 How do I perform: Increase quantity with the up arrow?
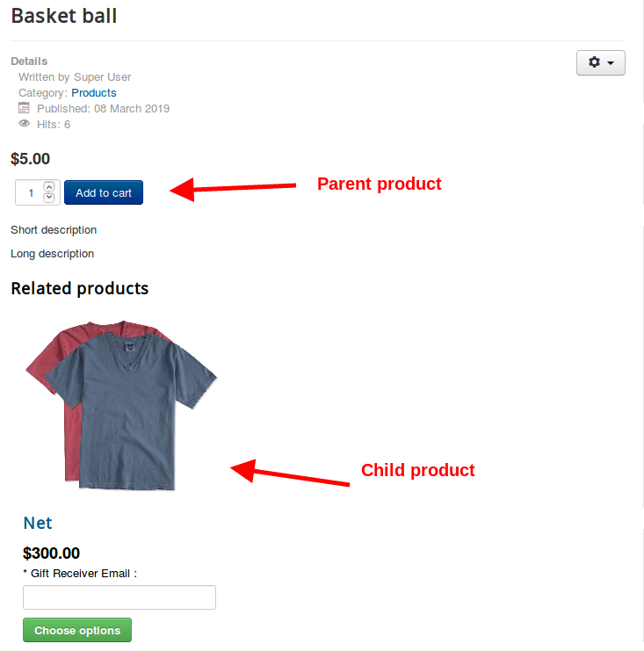49,187
